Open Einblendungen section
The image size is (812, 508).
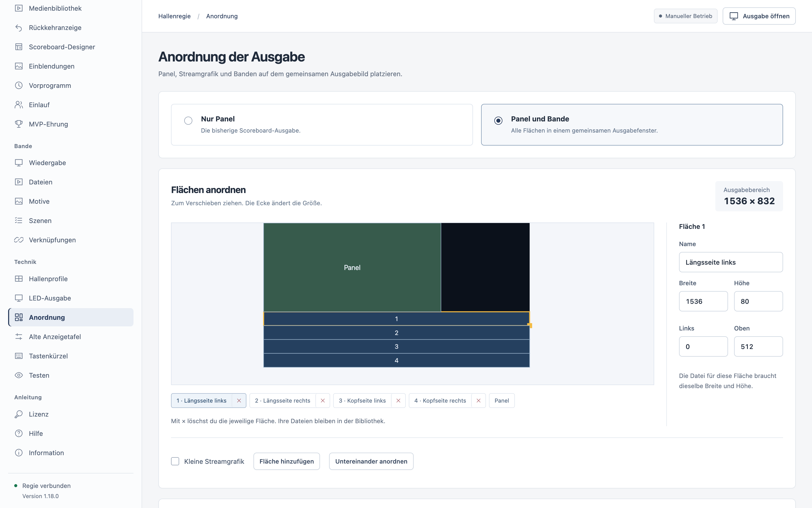tap(71, 66)
